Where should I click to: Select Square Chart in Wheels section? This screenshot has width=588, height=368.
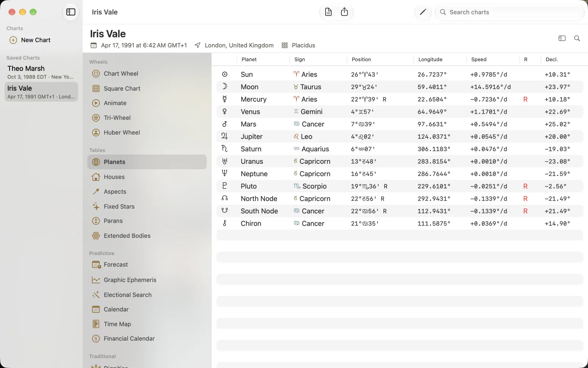tap(147, 88)
